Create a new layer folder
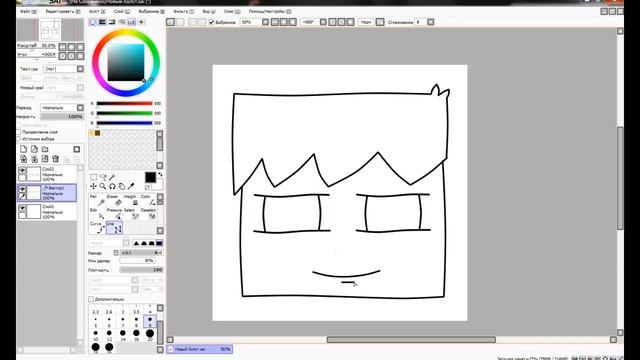Viewport: 640px width, 360px height. click(45, 149)
